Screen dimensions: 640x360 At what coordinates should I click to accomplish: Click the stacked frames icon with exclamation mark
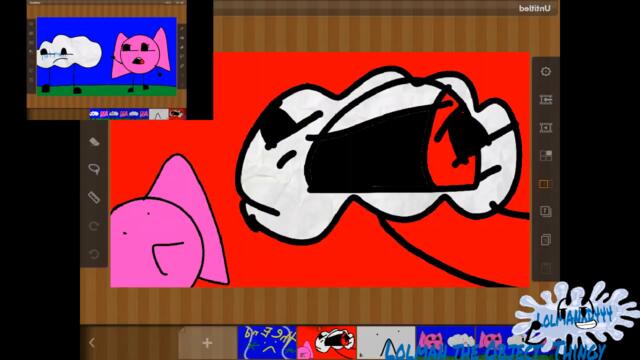[546, 211]
